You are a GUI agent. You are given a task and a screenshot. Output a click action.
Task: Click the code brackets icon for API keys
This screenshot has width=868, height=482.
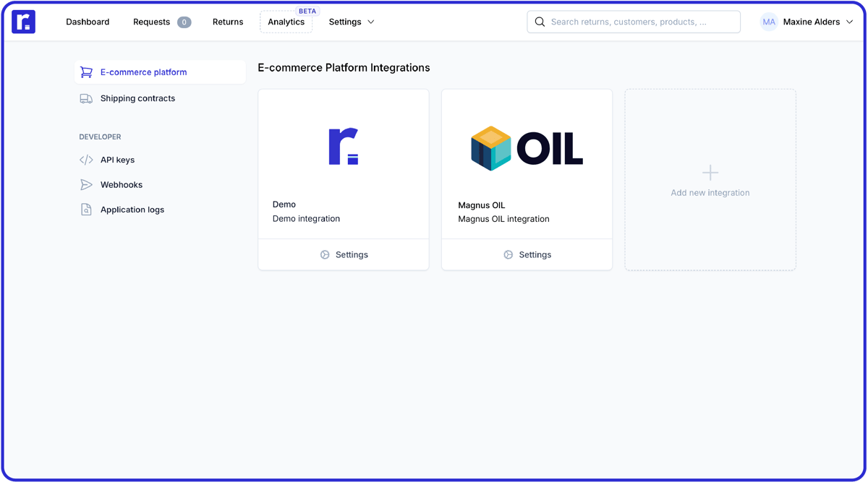tap(86, 160)
